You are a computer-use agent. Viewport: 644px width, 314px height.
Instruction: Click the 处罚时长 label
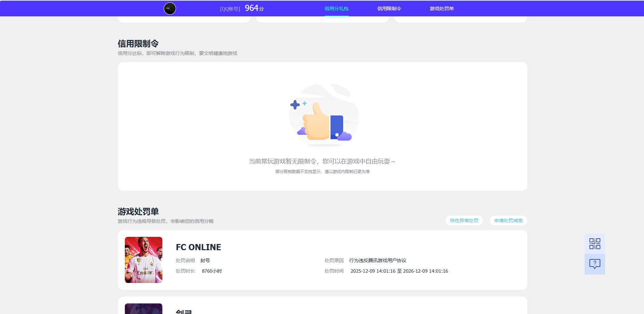click(185, 271)
